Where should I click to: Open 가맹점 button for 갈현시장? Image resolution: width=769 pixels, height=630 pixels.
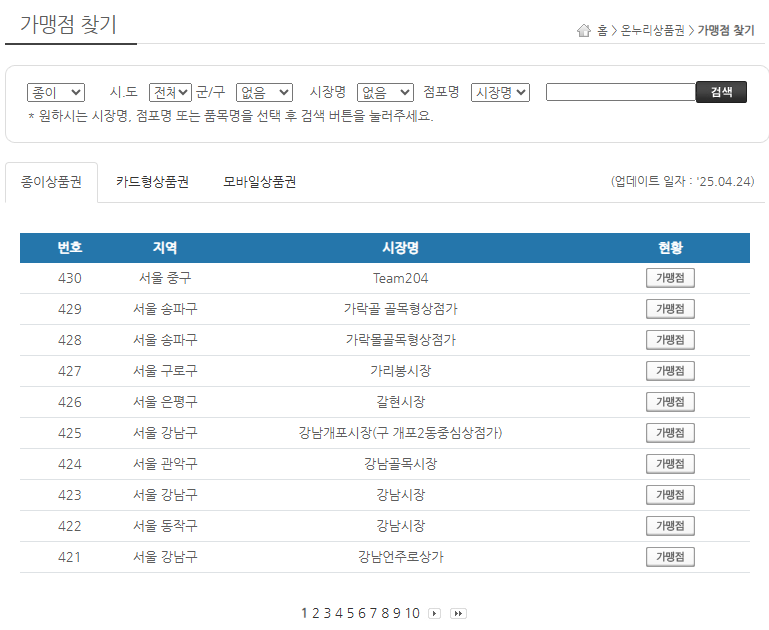click(670, 402)
